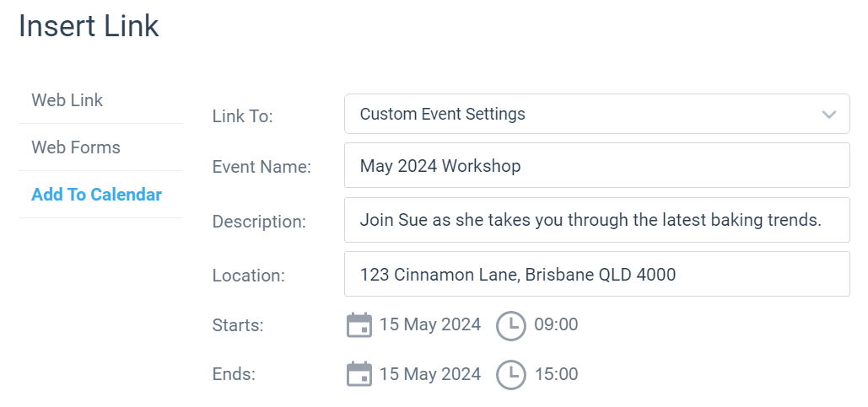
Task: Click the Ends date calendar icon
Action: (x=359, y=374)
